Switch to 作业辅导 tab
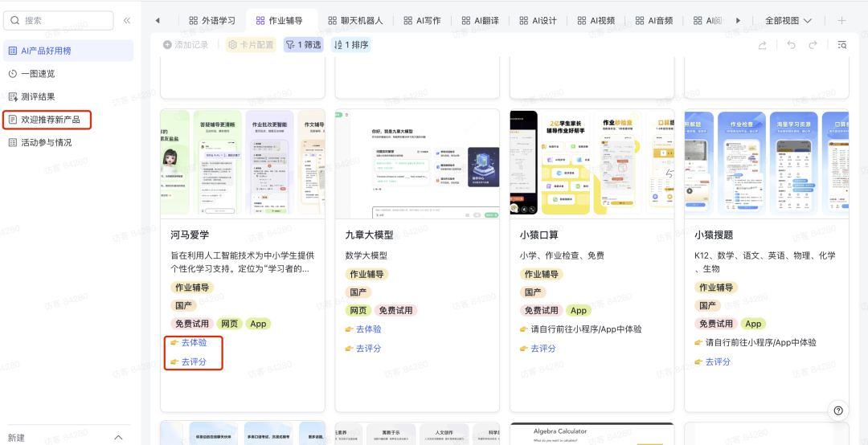The image size is (868, 445). (x=280, y=20)
